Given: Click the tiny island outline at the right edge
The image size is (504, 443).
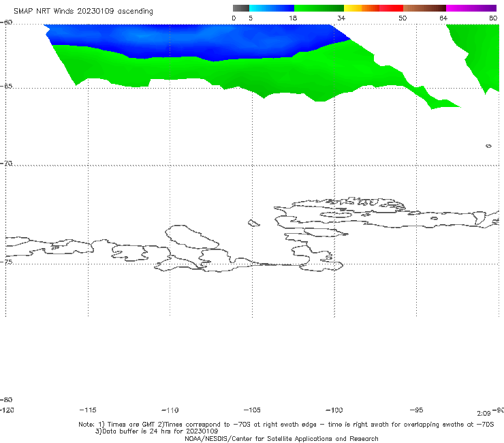Looking at the screenshot, I should pyautogui.click(x=488, y=146).
